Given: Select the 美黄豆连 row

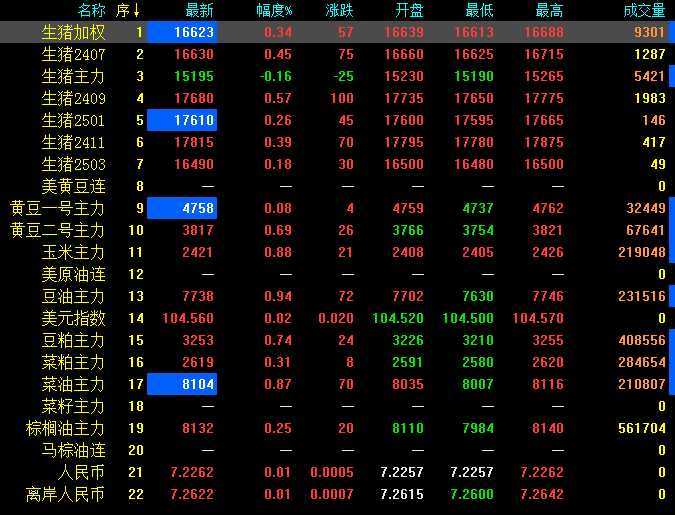Looking at the screenshot, I should [338, 186].
